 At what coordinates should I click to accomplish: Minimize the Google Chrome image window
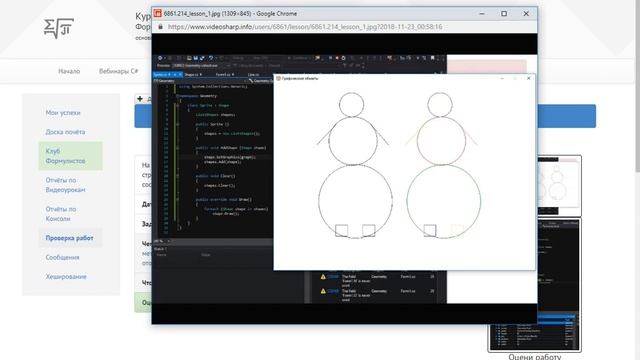coord(482,13)
